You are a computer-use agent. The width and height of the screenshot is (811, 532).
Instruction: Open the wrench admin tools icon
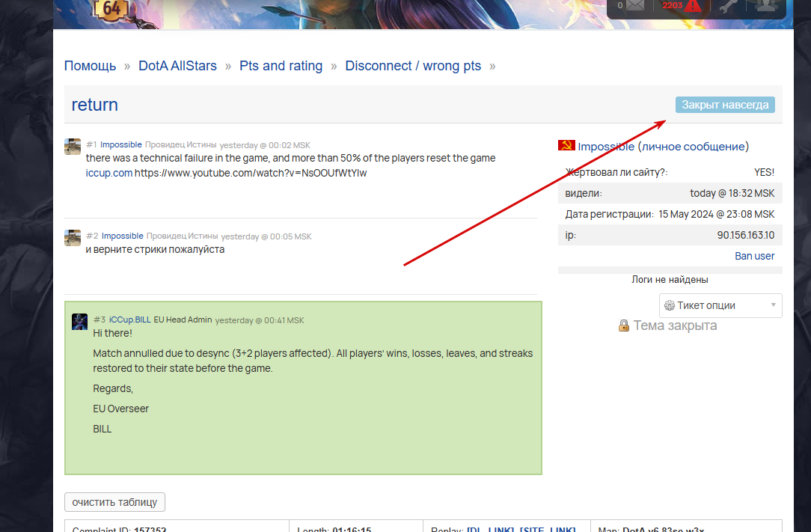coord(727,6)
